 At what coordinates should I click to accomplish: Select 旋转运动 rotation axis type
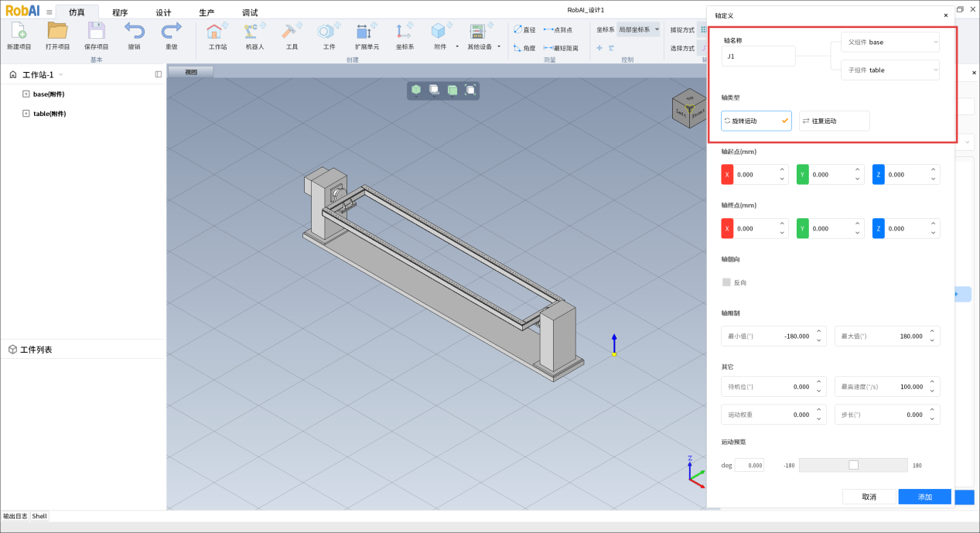[x=756, y=121]
